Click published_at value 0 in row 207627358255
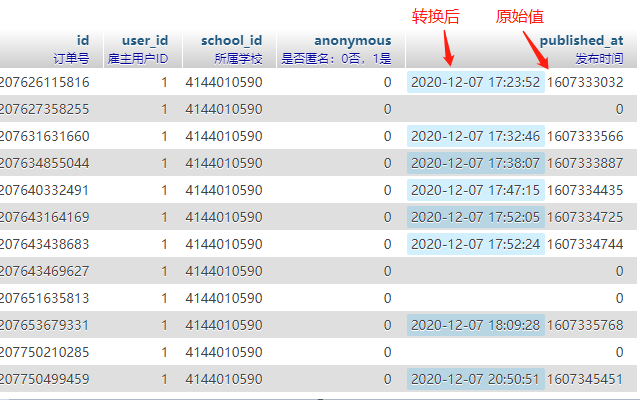 [619, 109]
